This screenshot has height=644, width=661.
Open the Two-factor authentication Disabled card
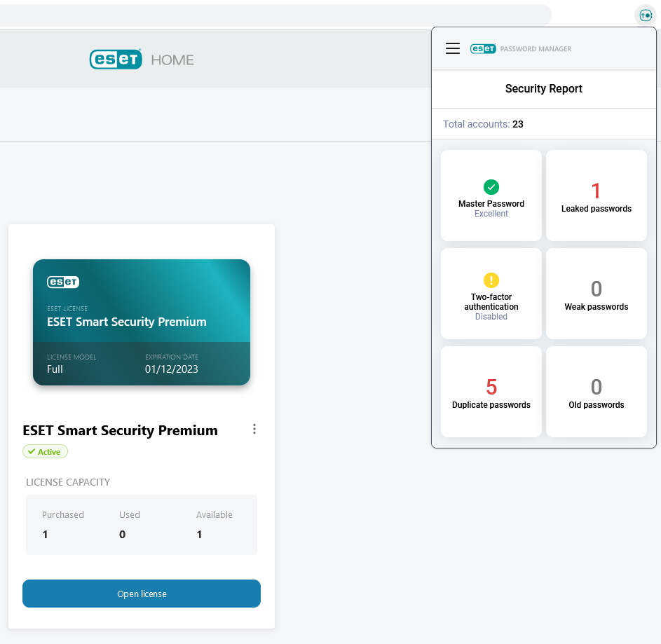click(x=491, y=294)
